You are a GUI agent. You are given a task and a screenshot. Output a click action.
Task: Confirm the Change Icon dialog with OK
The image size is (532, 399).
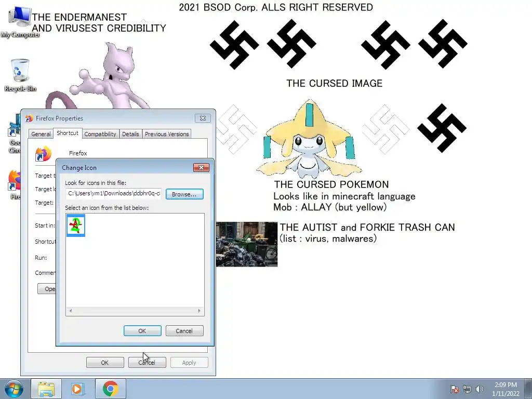(142, 331)
